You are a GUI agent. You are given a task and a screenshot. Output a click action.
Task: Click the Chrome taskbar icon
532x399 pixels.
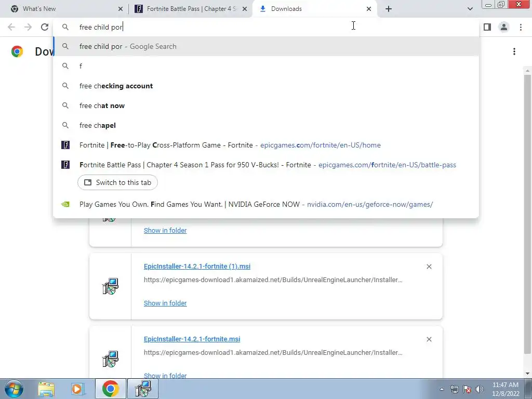pyautogui.click(x=110, y=389)
